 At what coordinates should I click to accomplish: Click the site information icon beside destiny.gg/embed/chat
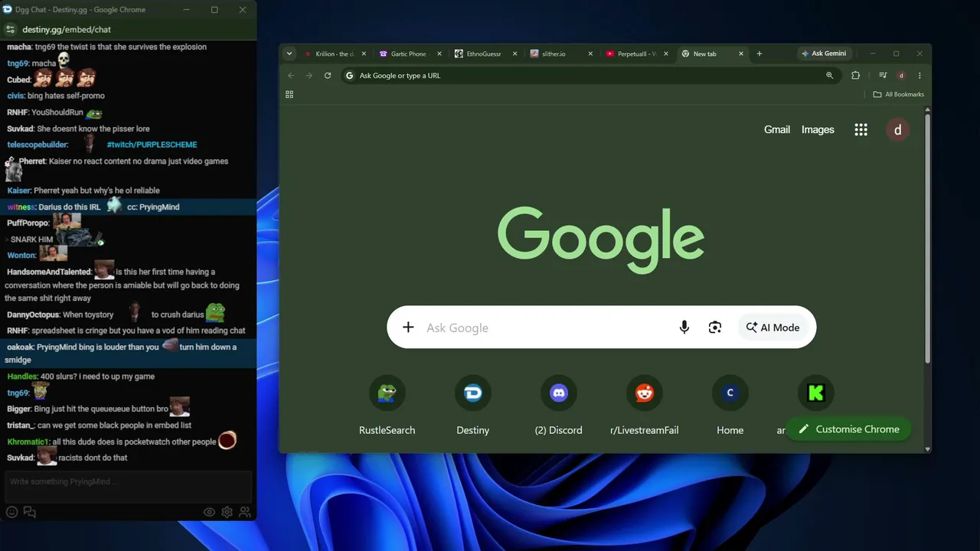[11, 30]
